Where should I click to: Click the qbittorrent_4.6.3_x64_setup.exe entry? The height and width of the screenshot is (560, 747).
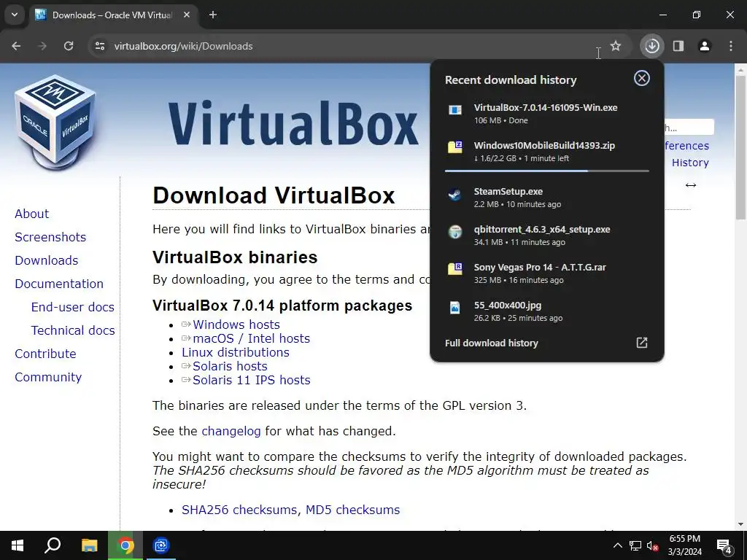(x=547, y=236)
